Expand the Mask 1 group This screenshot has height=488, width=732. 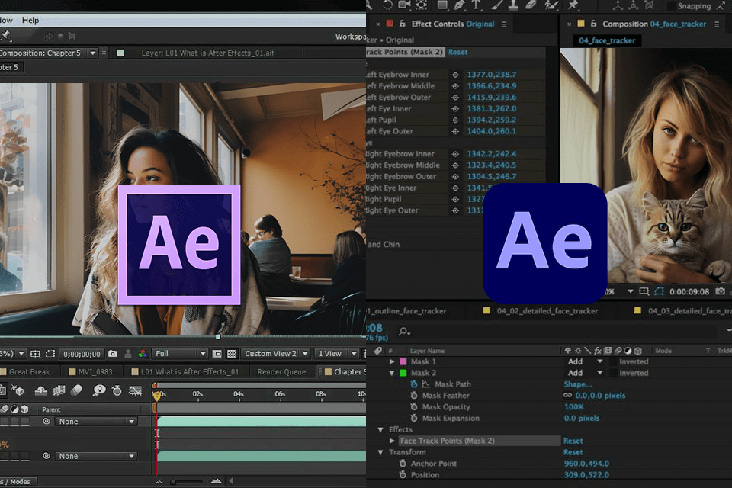point(392,361)
